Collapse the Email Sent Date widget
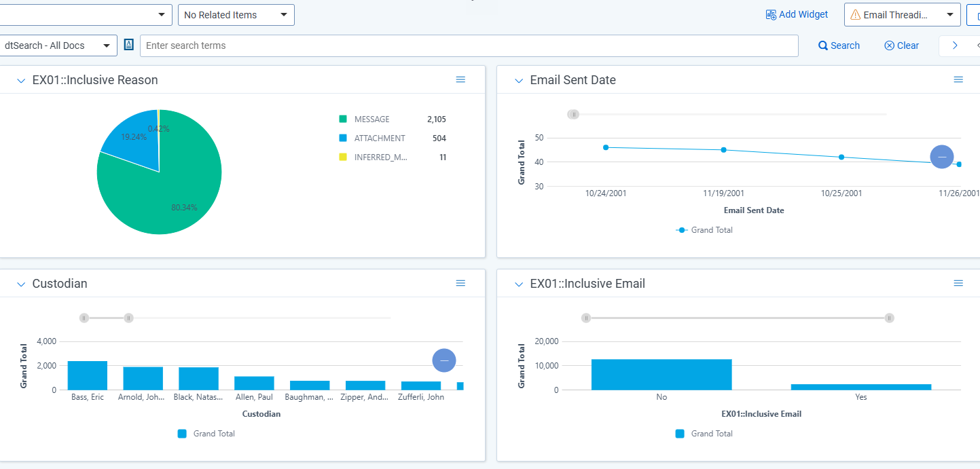The width and height of the screenshot is (980, 469). point(519,81)
